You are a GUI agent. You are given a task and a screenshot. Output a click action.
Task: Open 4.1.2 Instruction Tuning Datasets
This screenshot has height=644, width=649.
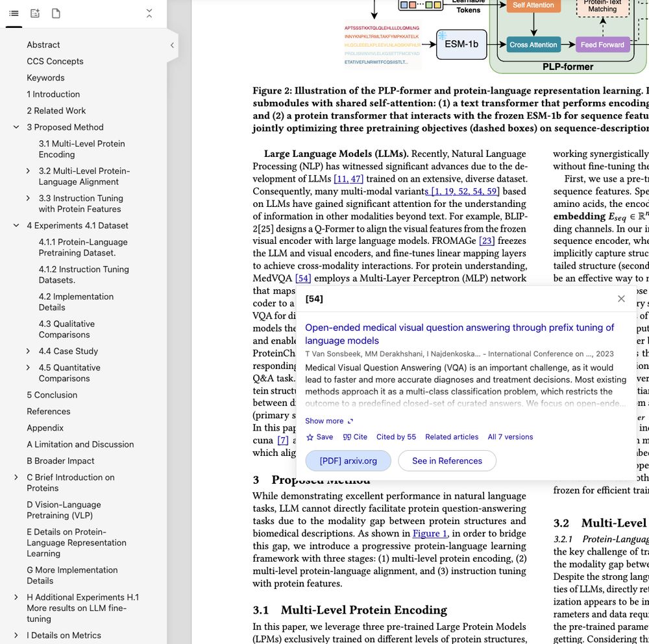tap(84, 274)
